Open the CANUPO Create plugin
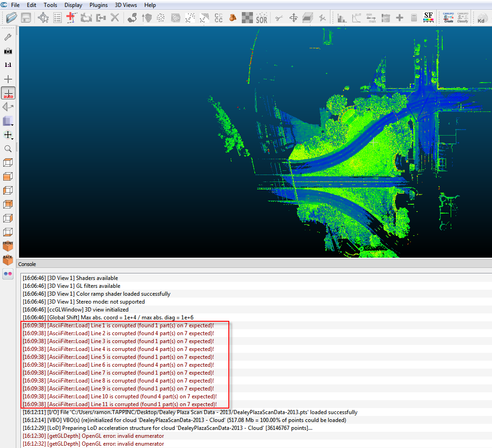Viewport: 492px width, 448px height. click(448, 18)
